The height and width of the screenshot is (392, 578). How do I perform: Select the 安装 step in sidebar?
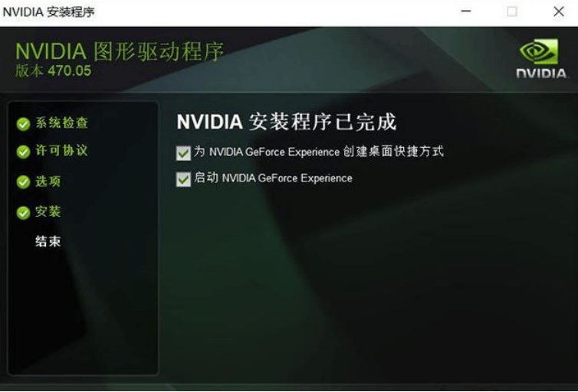coord(48,211)
